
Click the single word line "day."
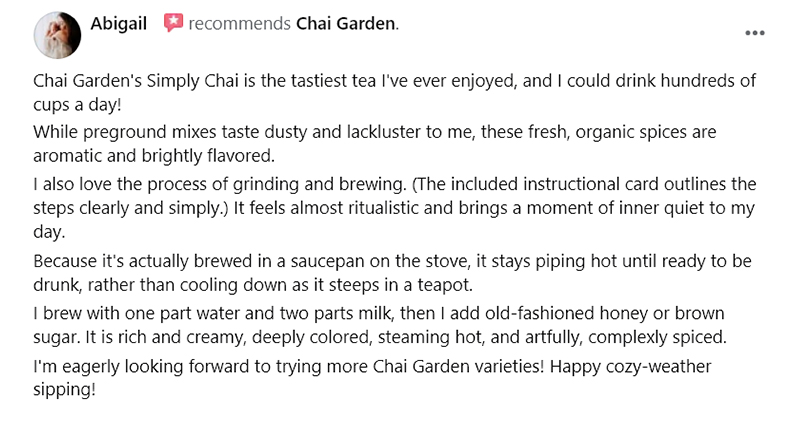click(49, 232)
